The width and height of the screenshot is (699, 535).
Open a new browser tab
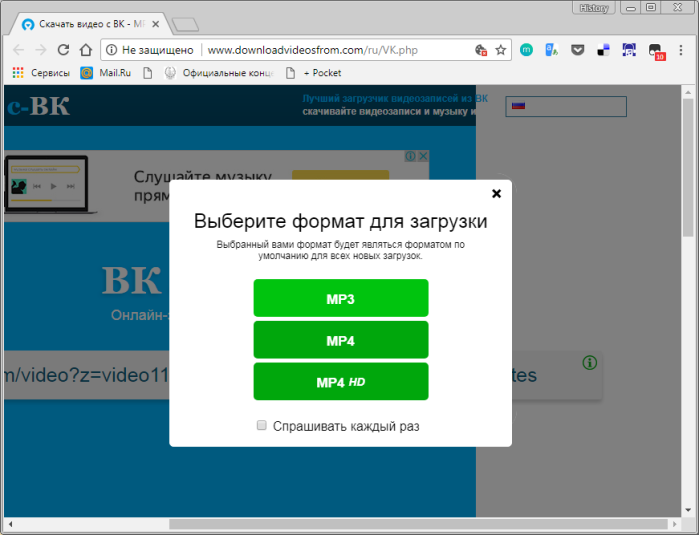tap(185, 25)
